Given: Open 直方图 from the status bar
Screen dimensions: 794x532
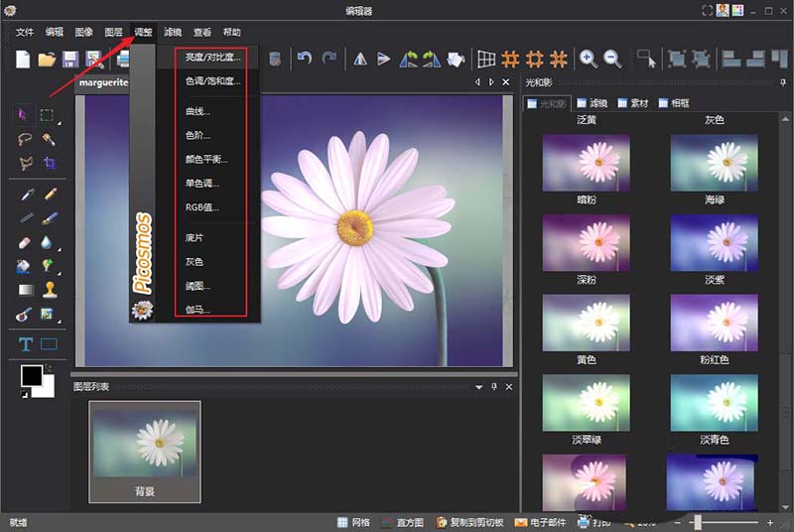Looking at the screenshot, I should (x=403, y=522).
